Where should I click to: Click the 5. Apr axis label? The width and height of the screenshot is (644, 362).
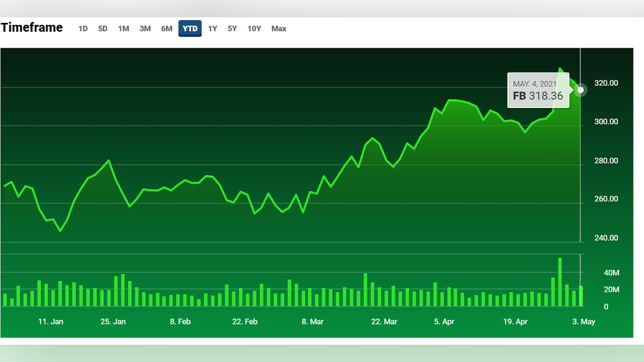[444, 322]
